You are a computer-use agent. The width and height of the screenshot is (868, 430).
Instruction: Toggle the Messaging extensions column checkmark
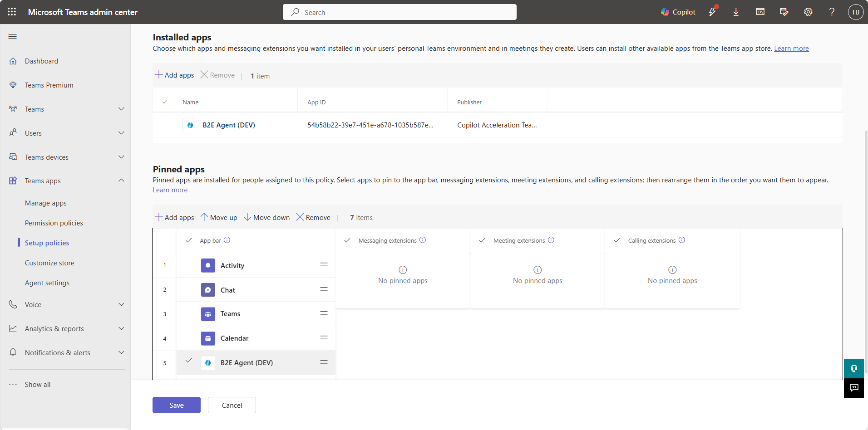pos(347,240)
